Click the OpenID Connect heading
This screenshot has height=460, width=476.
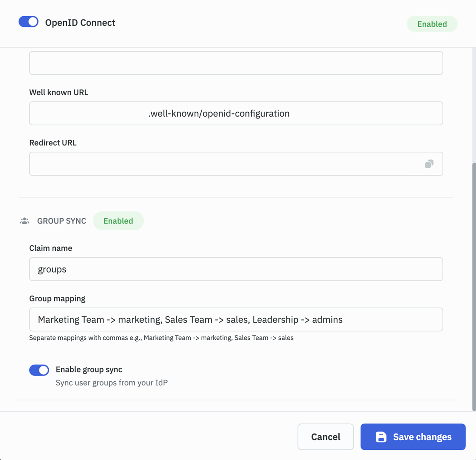click(80, 23)
